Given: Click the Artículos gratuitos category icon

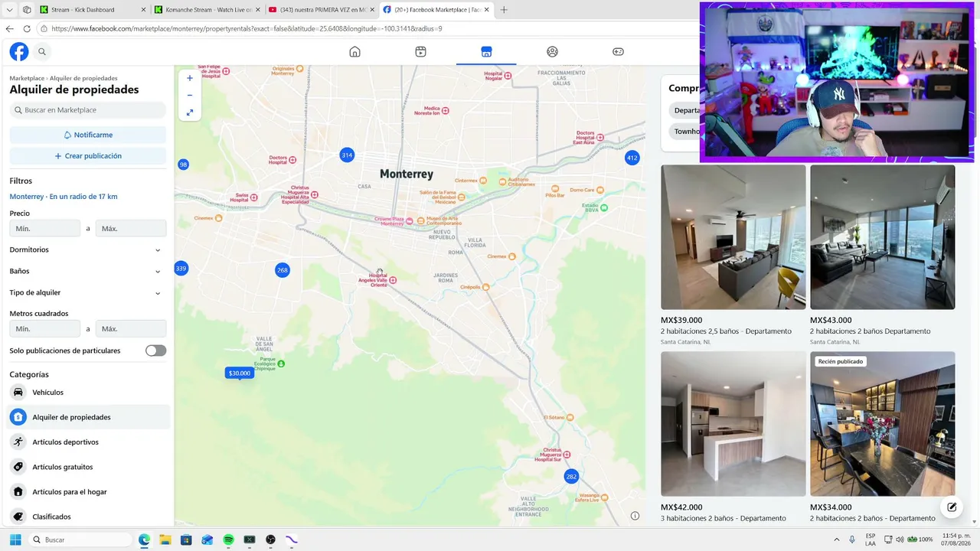Looking at the screenshot, I should tap(18, 467).
